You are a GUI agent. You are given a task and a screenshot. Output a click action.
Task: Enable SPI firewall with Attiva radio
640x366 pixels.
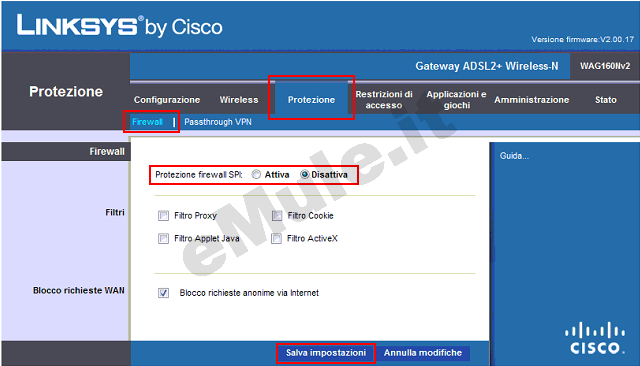pos(256,175)
